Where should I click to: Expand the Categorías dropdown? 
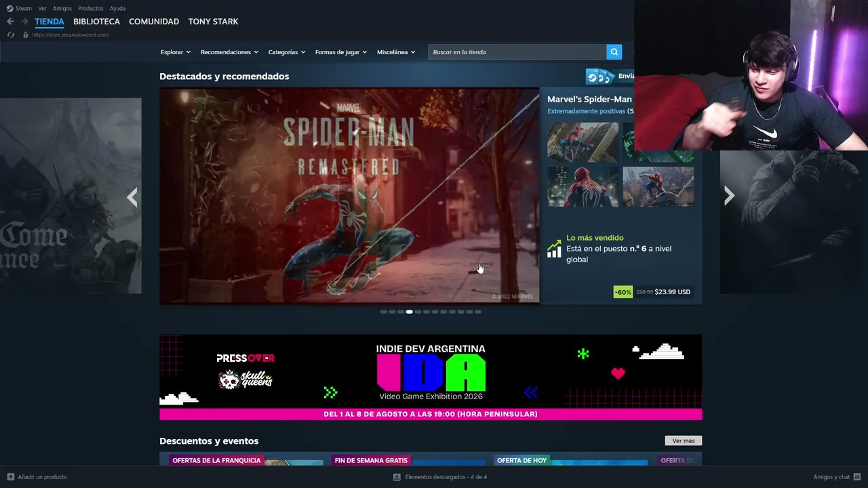coord(286,52)
